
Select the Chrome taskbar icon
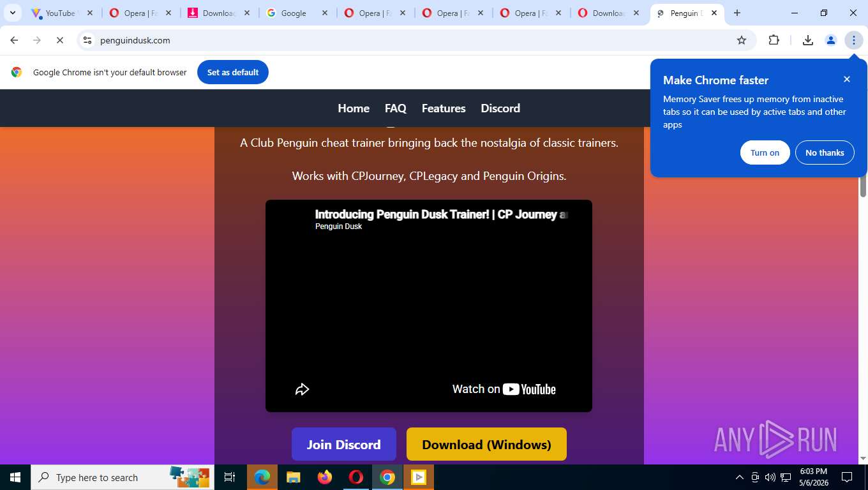point(387,477)
